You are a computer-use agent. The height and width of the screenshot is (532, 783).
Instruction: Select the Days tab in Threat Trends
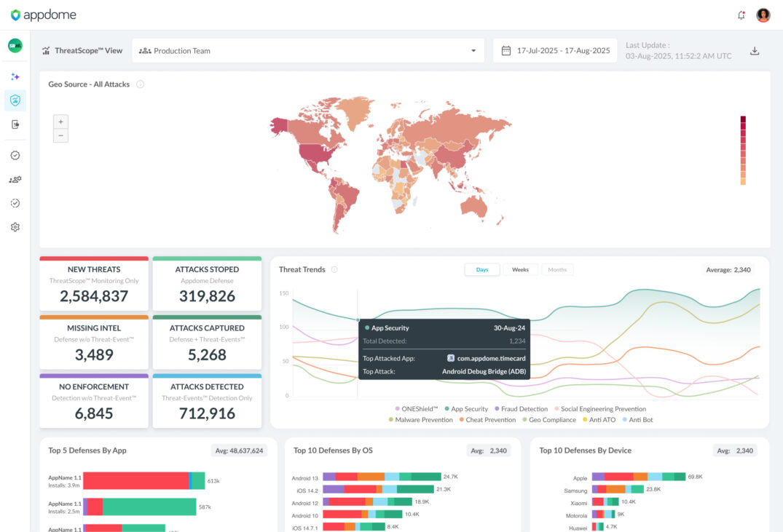tap(482, 270)
